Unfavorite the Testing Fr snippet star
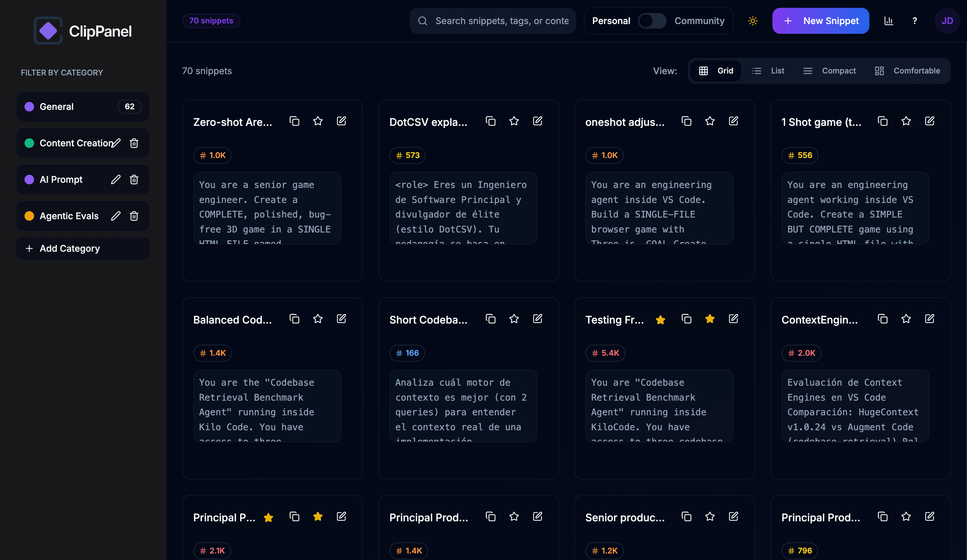 point(710,319)
